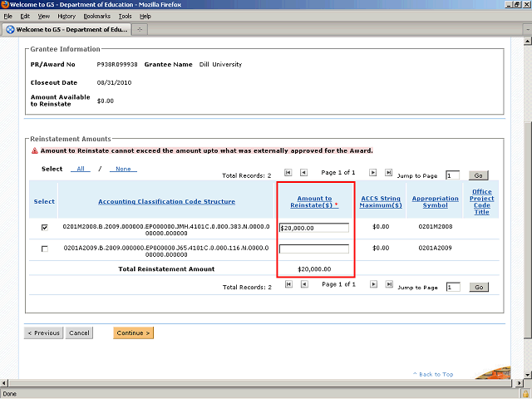Open the Bookmarks menu

click(96, 16)
